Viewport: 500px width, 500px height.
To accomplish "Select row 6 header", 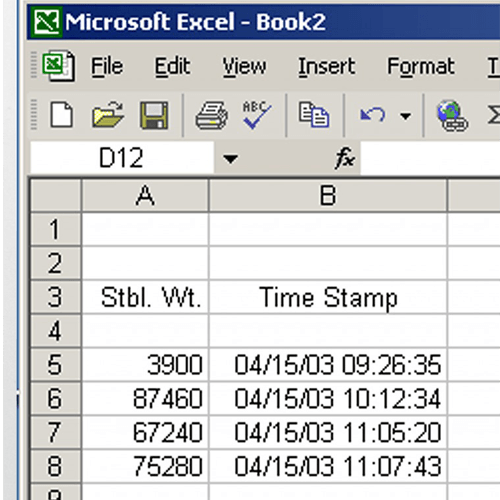I will [56, 398].
